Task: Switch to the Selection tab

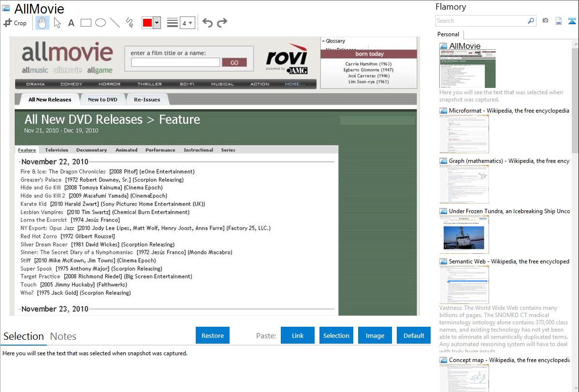Action: click(24, 336)
